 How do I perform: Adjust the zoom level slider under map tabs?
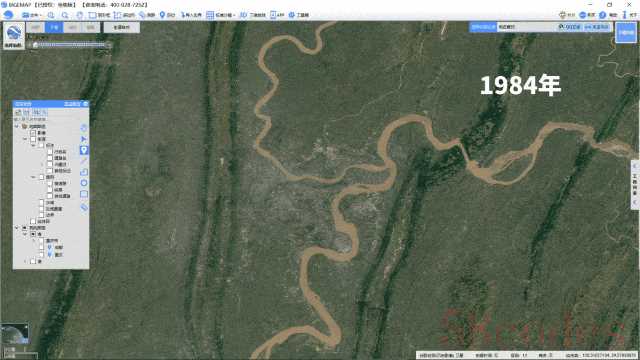(72, 45)
